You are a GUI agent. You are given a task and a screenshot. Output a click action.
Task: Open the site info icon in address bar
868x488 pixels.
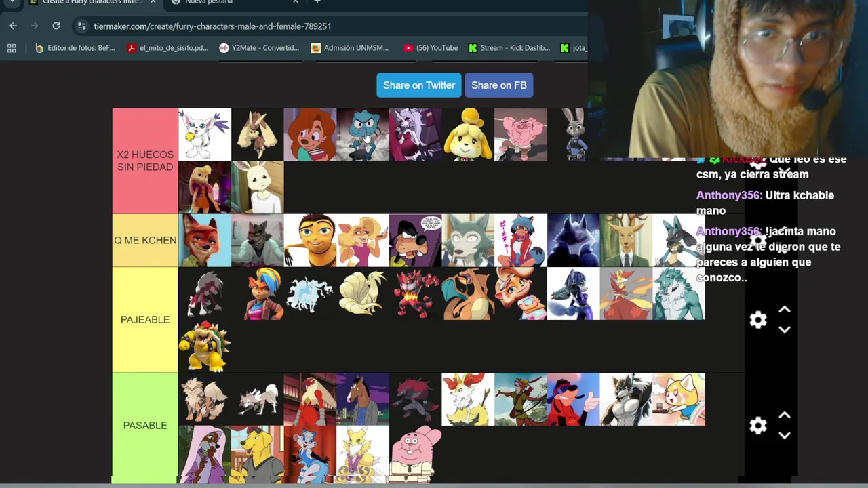coord(81,26)
